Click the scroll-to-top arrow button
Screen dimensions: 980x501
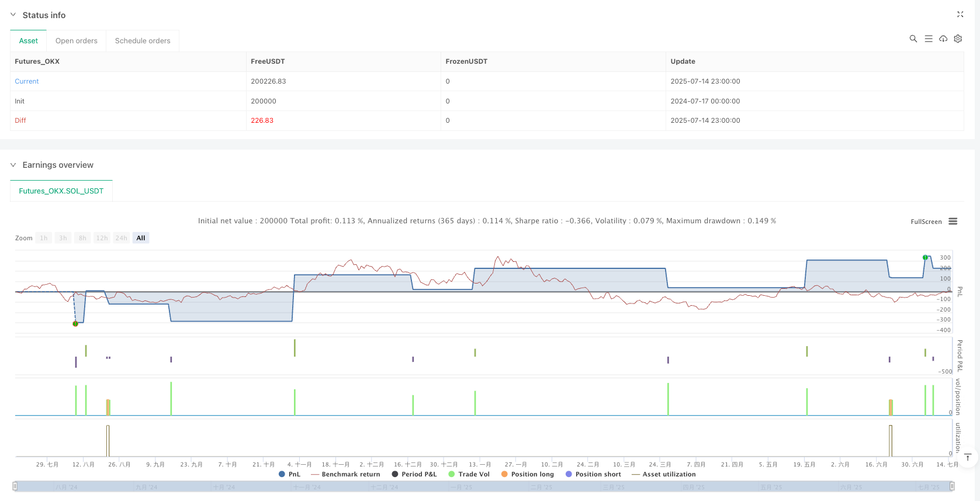pos(968,458)
